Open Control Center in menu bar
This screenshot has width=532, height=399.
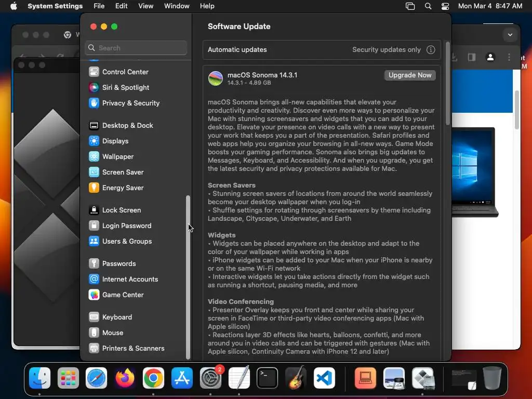pyautogui.click(x=445, y=6)
